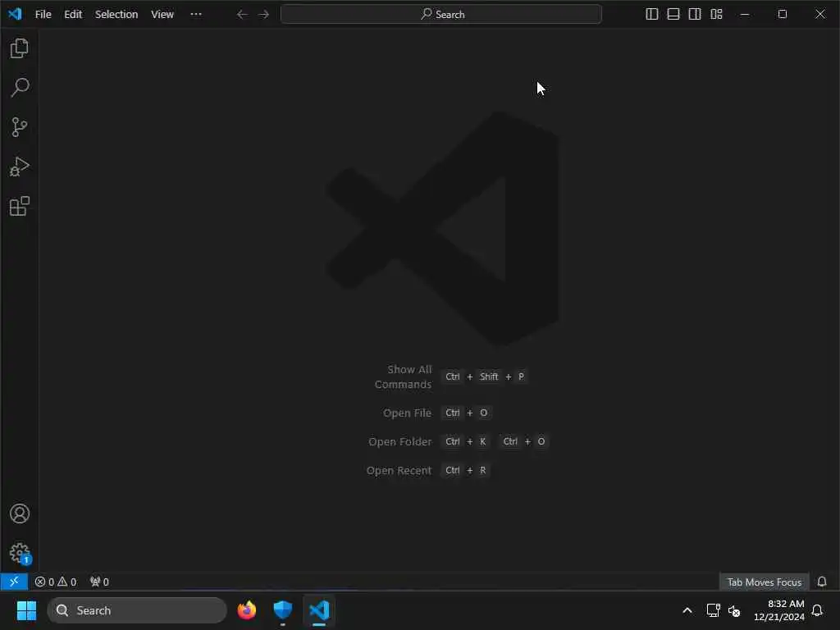Click the Open File shortcut label
Image resolution: width=840 pixels, height=630 pixels.
coord(407,413)
